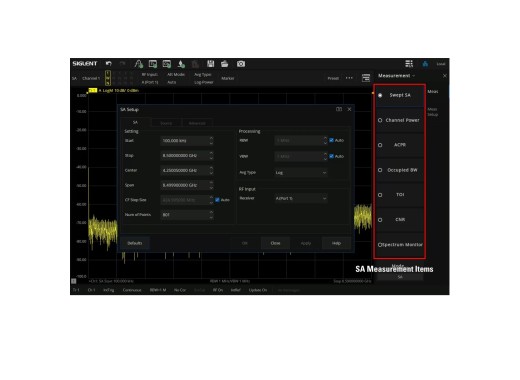Select the ACPR measurement option
Screen dimensions: 520x380
coord(400,145)
